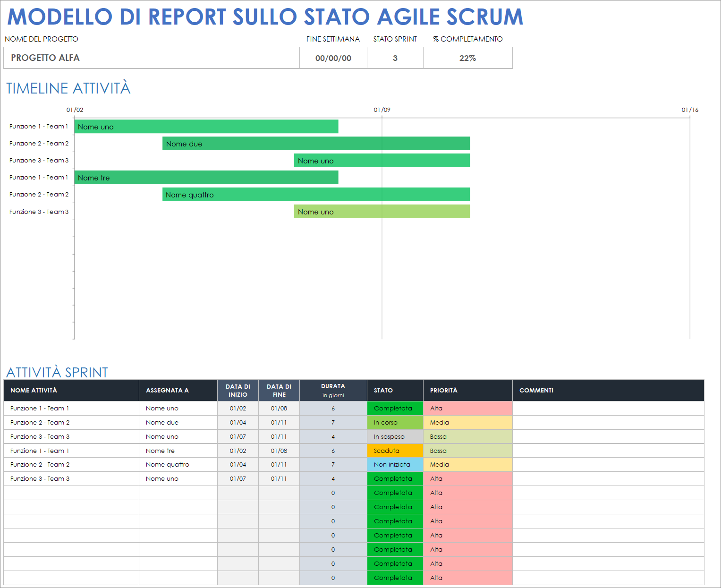Click the 01/16 timeline date label
This screenshot has height=588, width=721.
tap(690, 110)
